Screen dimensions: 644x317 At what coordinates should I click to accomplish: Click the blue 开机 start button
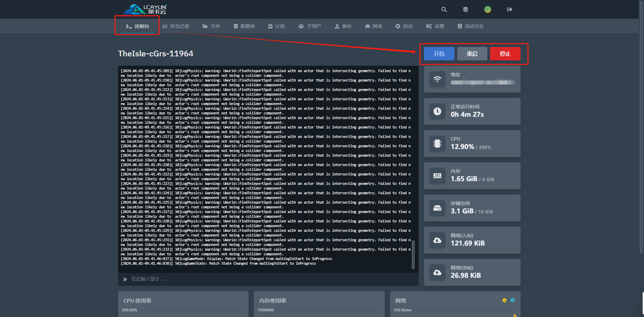coord(439,54)
